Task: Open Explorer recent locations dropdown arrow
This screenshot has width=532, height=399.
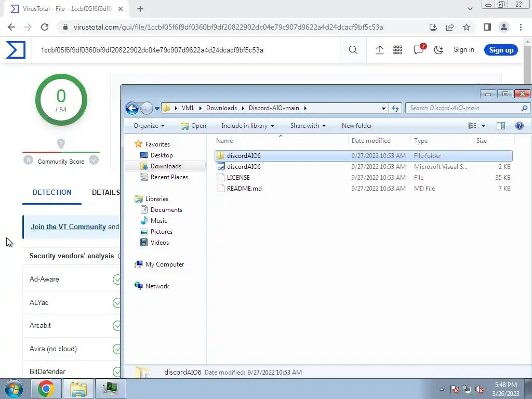Action: click(157, 108)
